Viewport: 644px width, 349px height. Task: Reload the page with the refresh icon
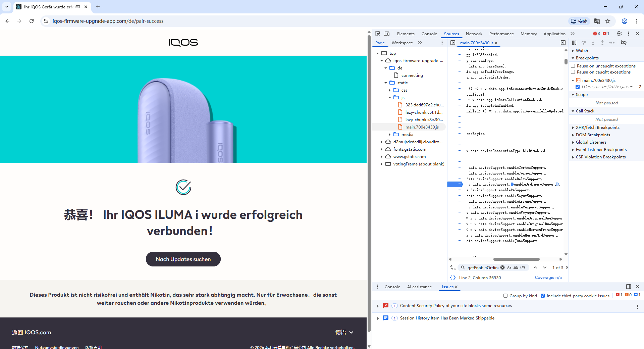pos(32,21)
